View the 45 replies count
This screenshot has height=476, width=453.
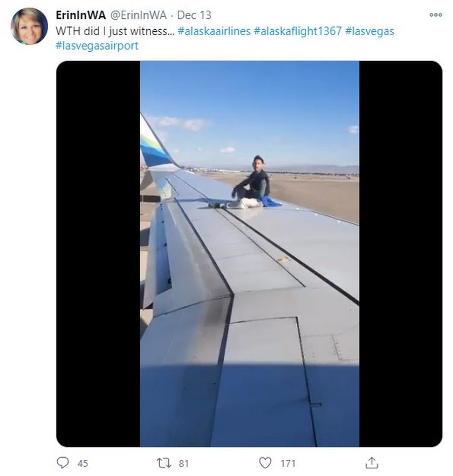pyautogui.click(x=83, y=463)
